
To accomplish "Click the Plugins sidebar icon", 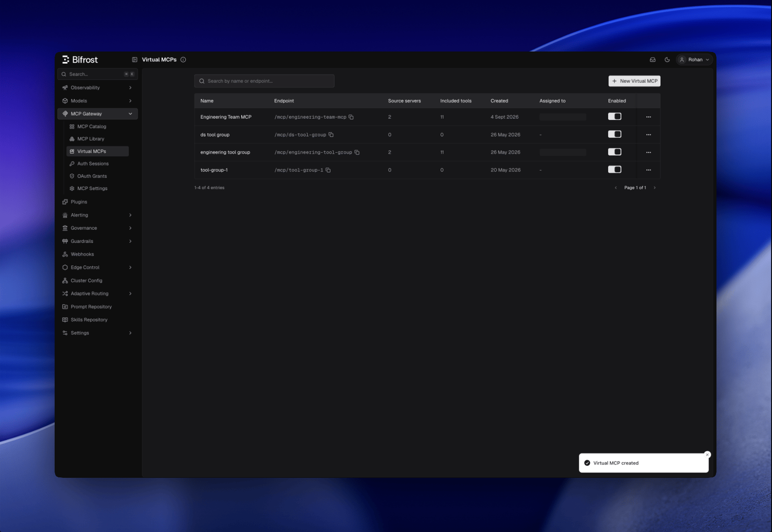I will click(x=65, y=202).
